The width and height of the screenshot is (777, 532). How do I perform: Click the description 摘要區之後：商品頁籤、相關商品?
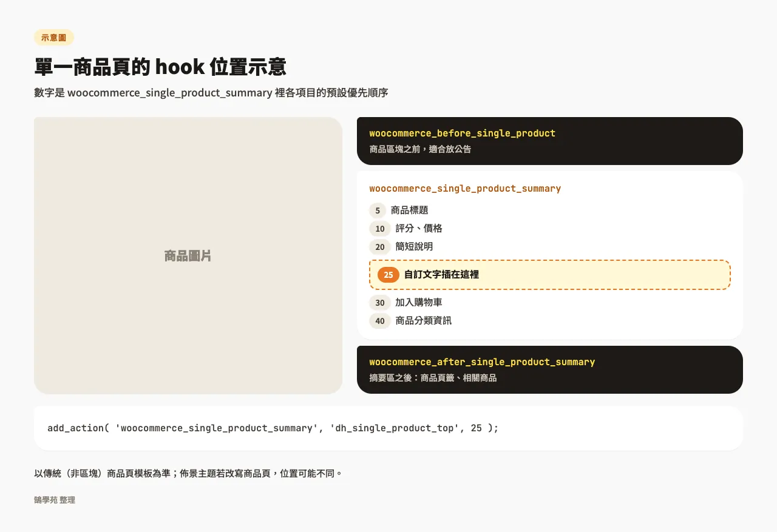tap(433, 378)
